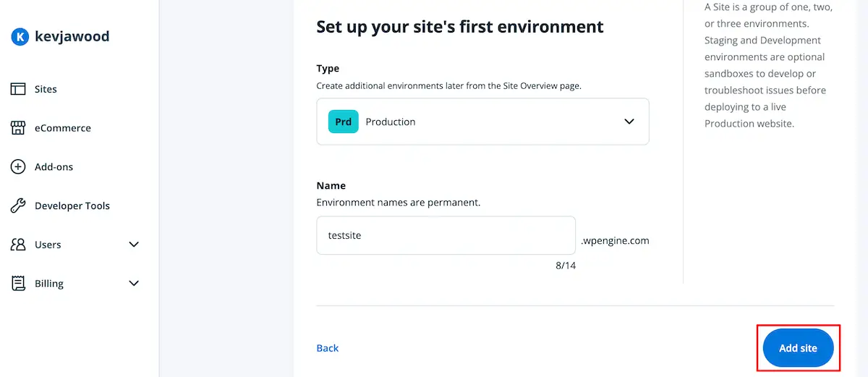Click the Add-ons plus circle icon
868x377 pixels.
point(18,167)
